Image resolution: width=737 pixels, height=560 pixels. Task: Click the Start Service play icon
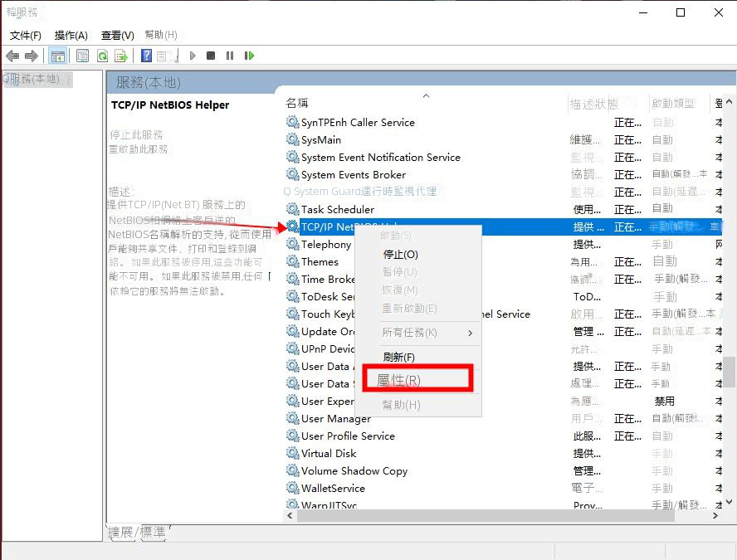point(193,56)
